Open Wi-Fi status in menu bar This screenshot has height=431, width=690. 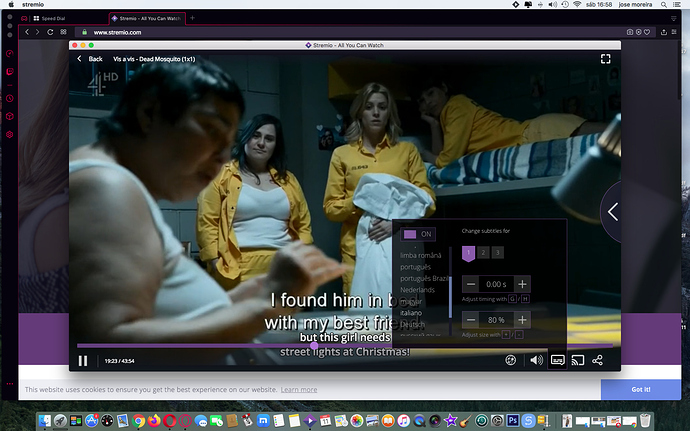[577, 4]
